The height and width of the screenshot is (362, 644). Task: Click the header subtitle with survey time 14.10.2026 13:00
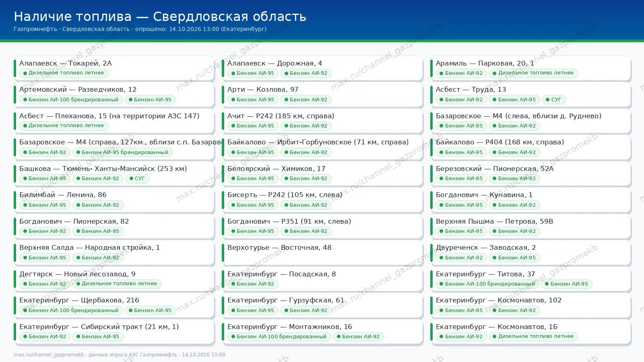coord(140,29)
